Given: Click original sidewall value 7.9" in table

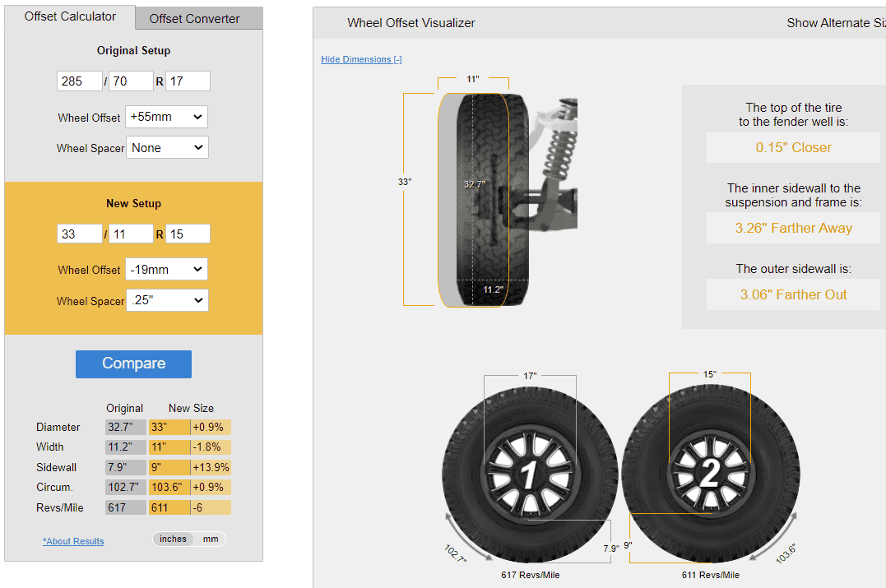Looking at the screenshot, I should 125,467.
